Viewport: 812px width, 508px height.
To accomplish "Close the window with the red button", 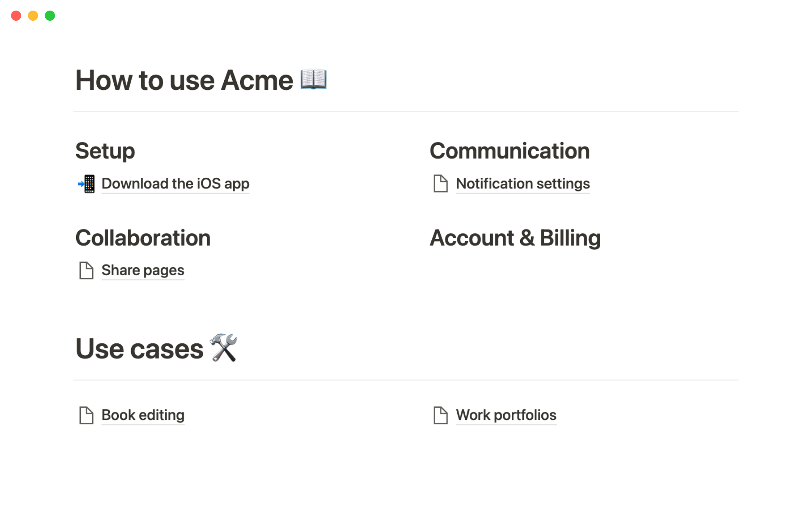I will [16, 16].
